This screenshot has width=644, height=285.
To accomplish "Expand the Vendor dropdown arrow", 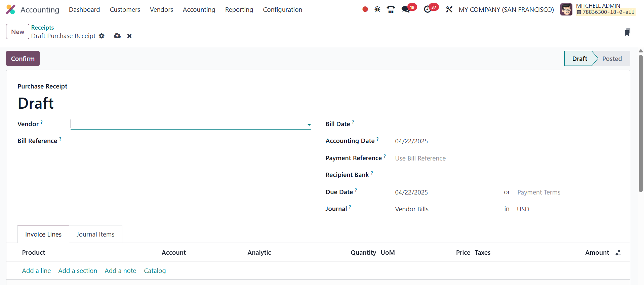I will (x=309, y=125).
